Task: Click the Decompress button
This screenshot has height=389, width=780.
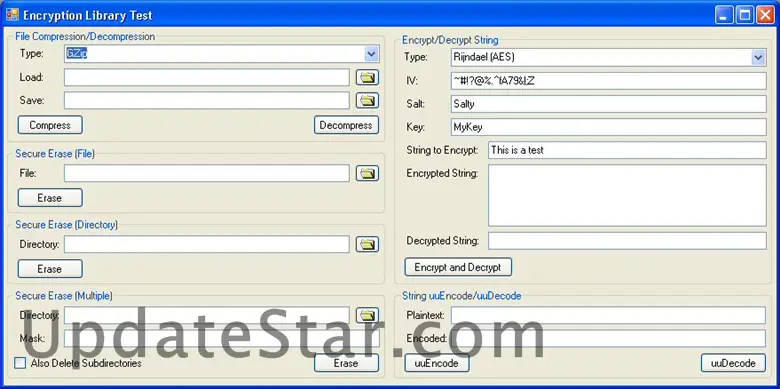Action: tap(346, 125)
